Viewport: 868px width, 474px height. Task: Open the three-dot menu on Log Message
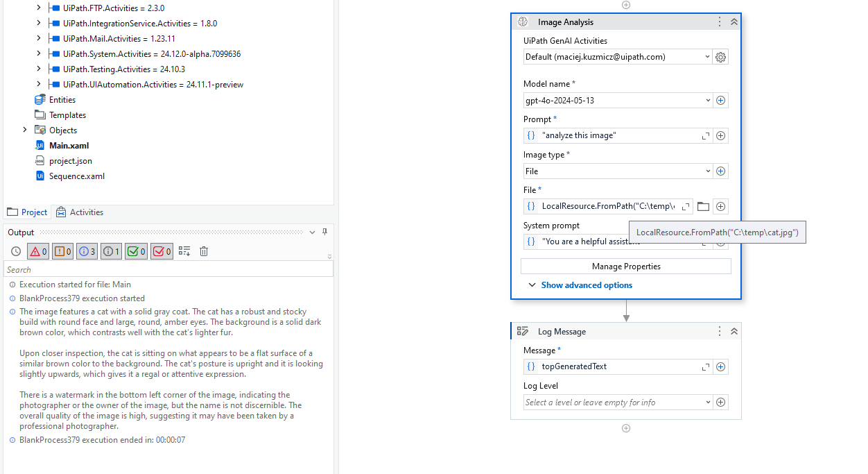tap(719, 331)
